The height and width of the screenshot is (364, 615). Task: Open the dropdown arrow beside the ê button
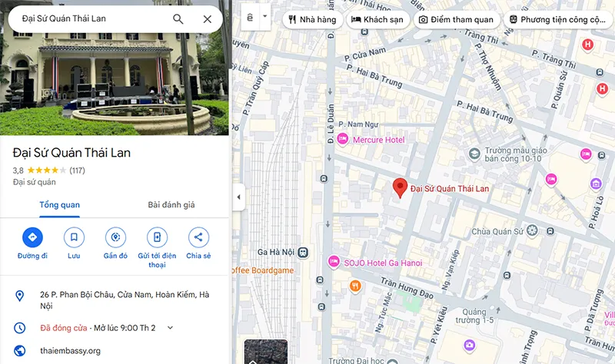(x=264, y=16)
